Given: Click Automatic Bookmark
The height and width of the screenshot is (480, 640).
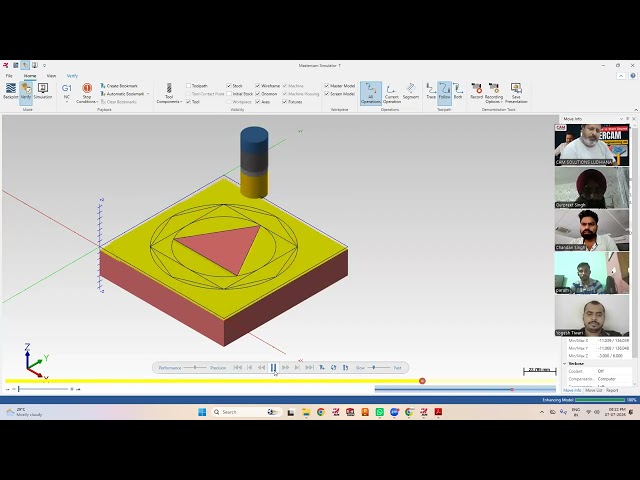Looking at the screenshot, I should (122, 94).
